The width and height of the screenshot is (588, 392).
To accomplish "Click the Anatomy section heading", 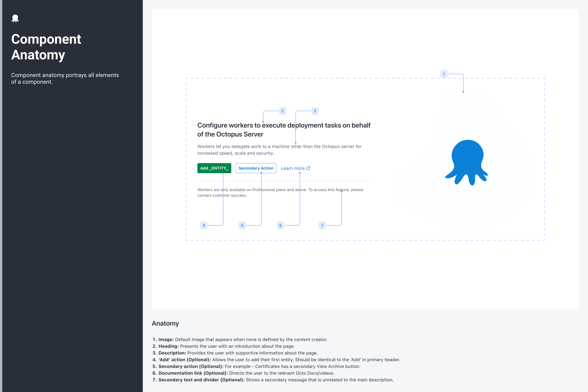I will click(165, 324).
